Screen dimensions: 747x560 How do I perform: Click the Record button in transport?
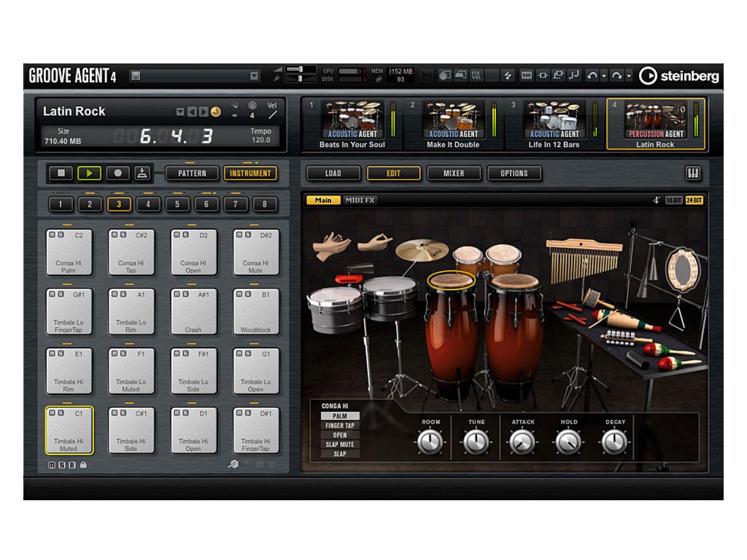(x=118, y=173)
